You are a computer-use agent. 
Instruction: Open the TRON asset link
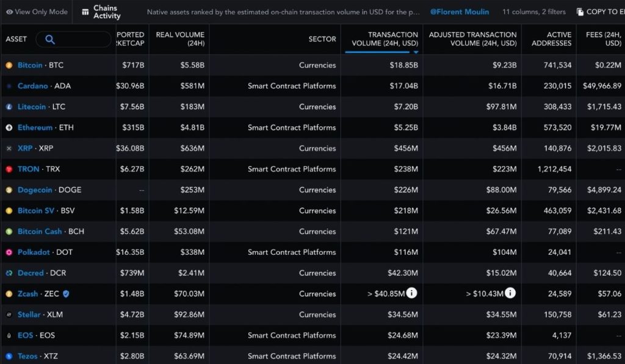28,169
